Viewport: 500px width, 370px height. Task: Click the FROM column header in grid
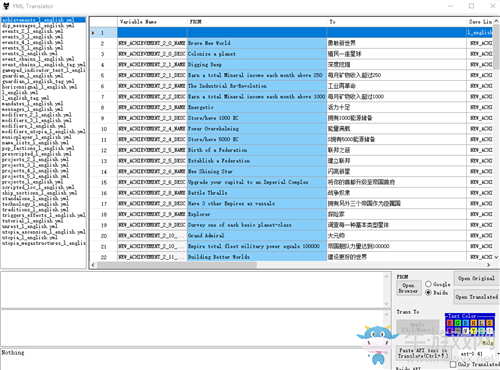pos(257,22)
